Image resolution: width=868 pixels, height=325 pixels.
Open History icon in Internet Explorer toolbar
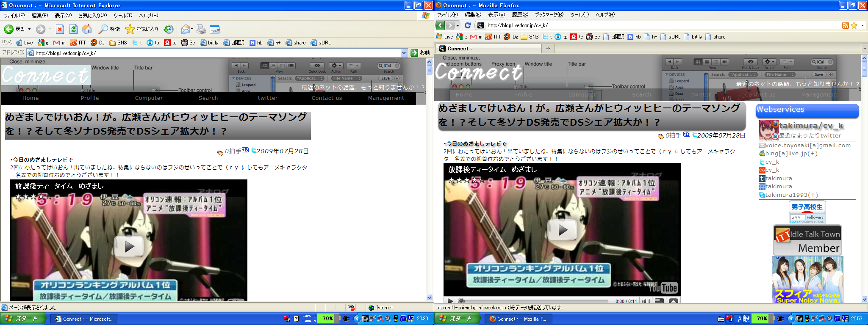(169, 29)
